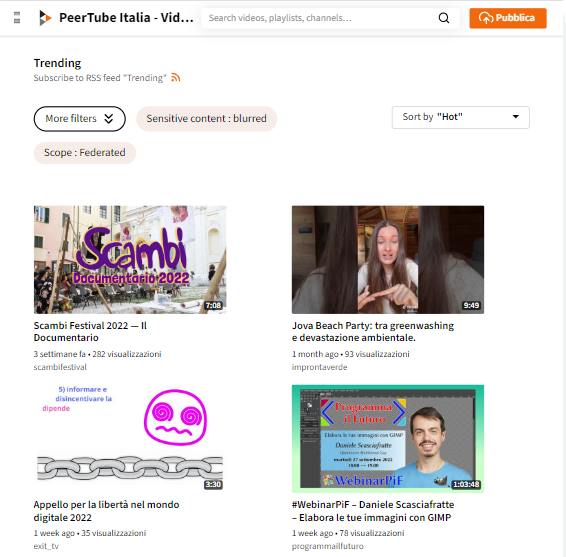Click the 3:30 duration badge
This screenshot has width=566, height=557.
click(213, 484)
